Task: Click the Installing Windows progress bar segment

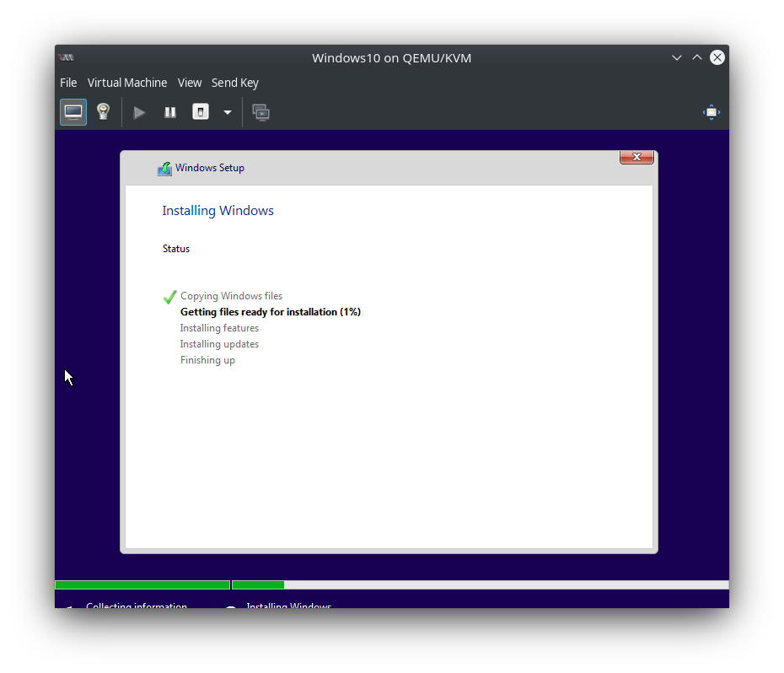Action: coord(481,585)
